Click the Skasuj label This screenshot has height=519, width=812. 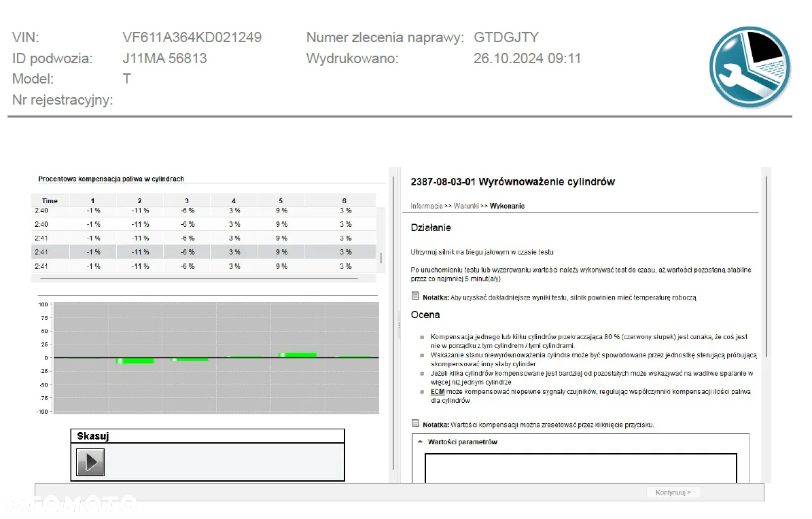click(93, 436)
